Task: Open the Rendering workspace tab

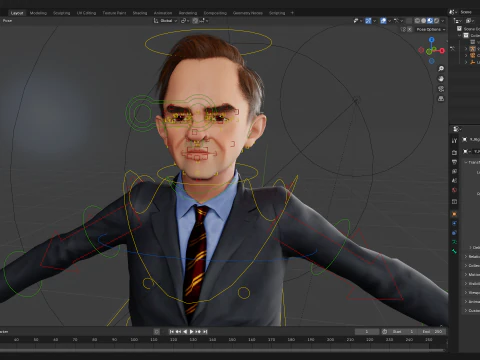Action: (x=188, y=13)
